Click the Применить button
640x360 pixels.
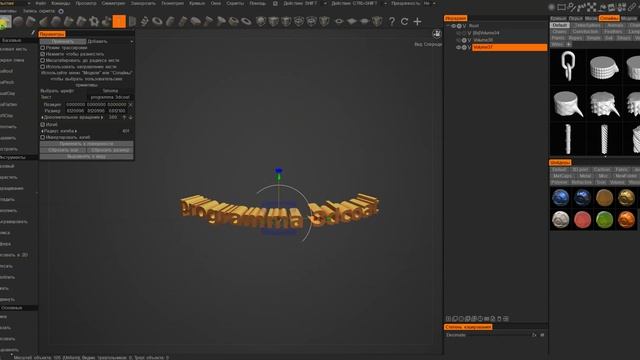point(63,41)
